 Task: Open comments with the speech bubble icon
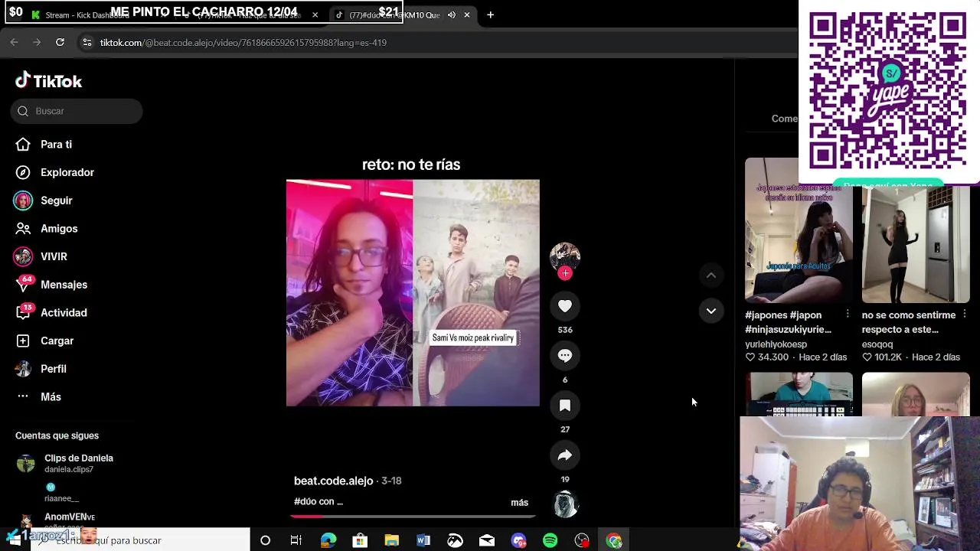565,356
